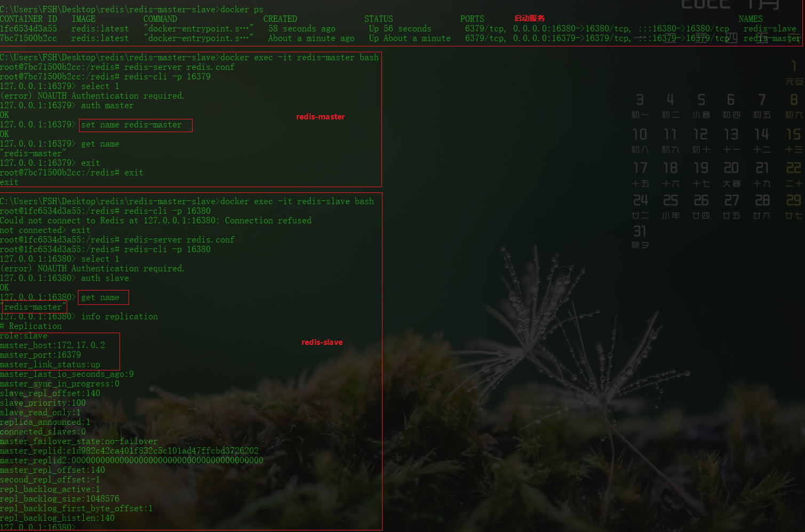Click the 'master_link_status:up' line
Viewport: 805px width, 532px height.
coord(50,364)
